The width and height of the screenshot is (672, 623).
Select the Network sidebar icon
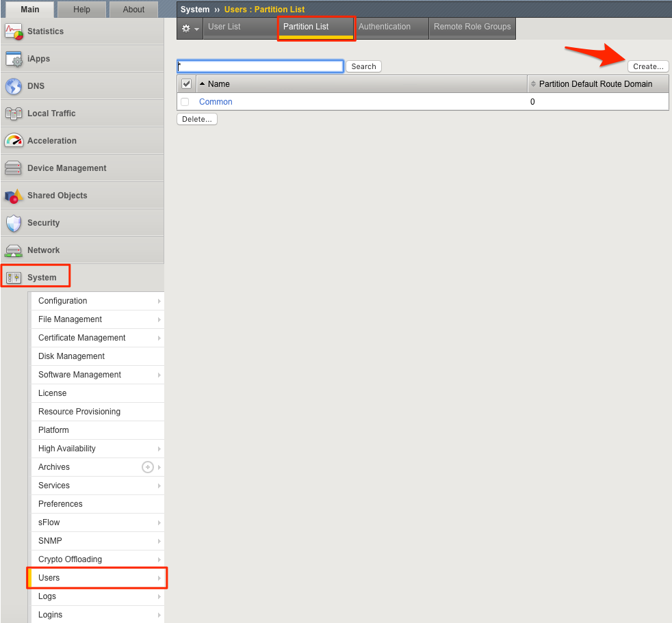click(13, 250)
